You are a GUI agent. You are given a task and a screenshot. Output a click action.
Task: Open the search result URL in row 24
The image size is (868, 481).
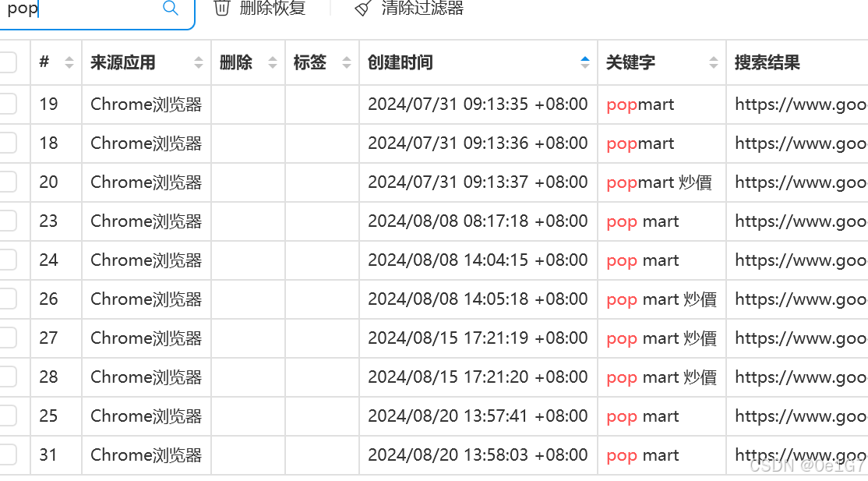[801, 260]
